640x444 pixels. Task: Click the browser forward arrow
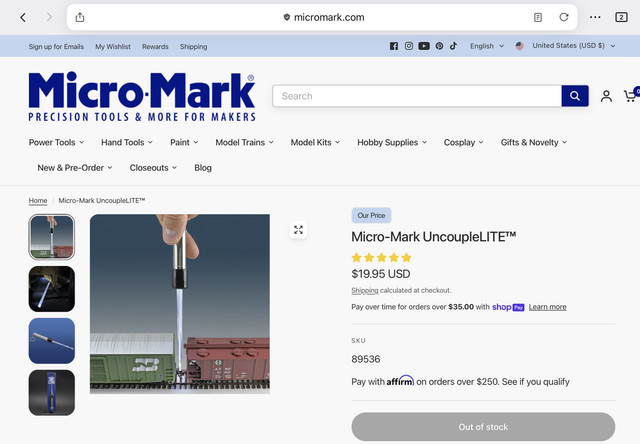tap(49, 17)
